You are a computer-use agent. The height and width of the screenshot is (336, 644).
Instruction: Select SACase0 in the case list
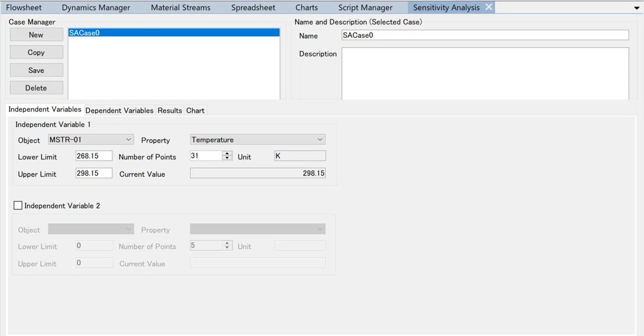(174, 33)
